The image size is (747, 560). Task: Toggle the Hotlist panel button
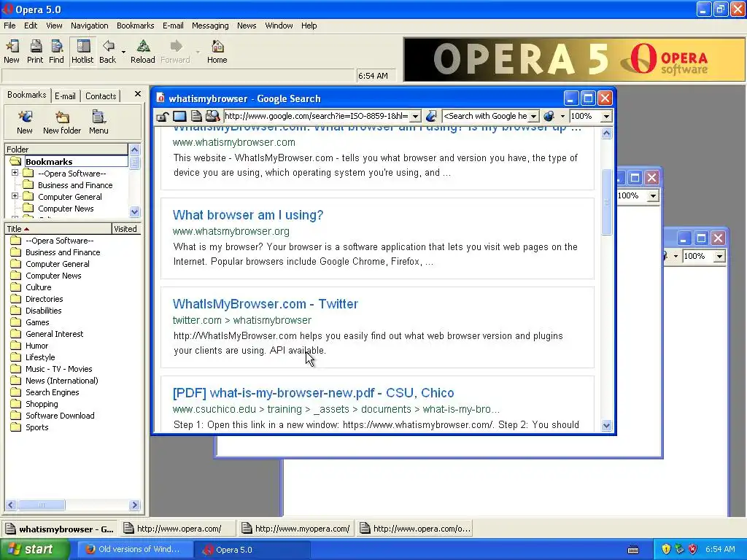coord(82,52)
